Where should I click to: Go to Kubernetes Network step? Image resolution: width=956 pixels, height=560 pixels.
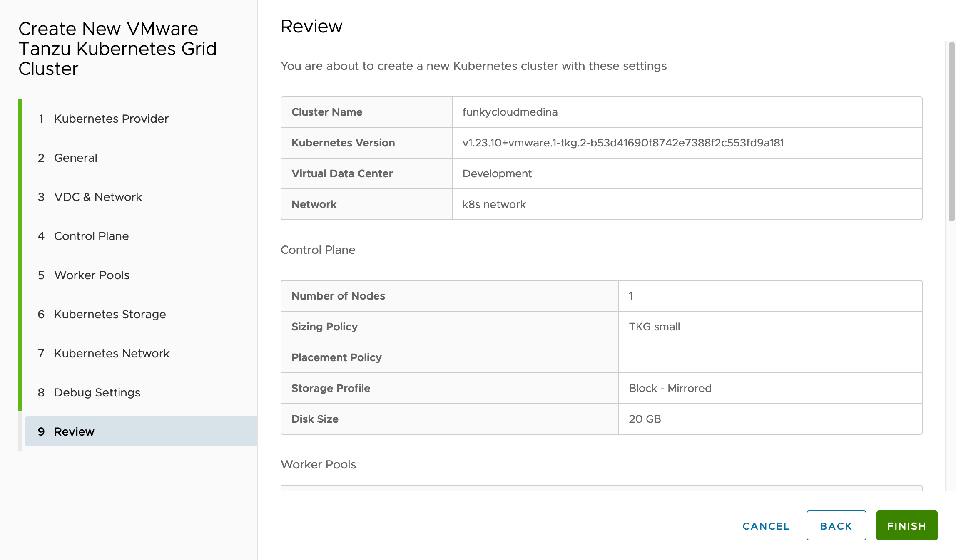tap(104, 353)
